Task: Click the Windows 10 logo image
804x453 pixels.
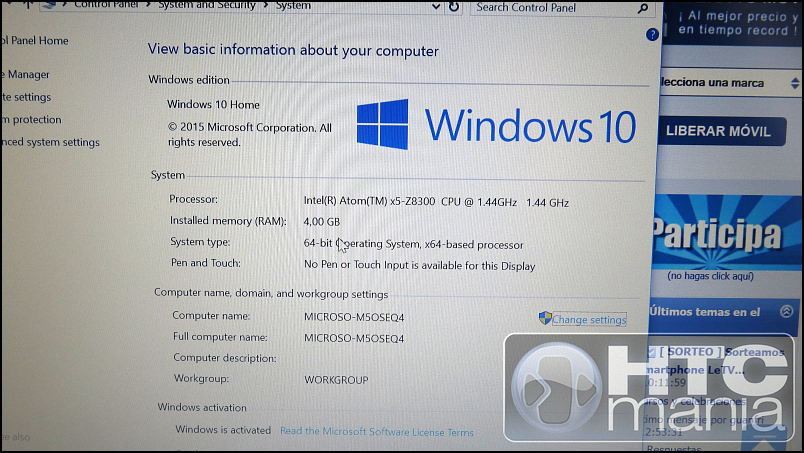Action: point(496,125)
